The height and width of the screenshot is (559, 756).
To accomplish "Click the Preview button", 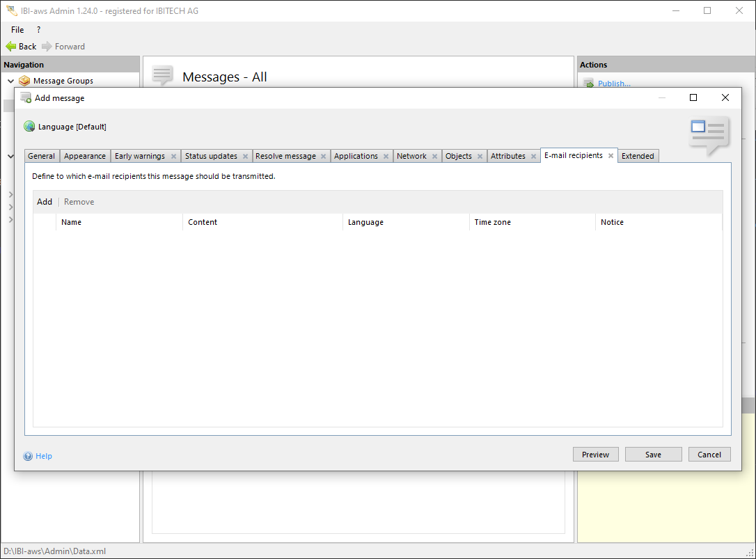I will pyautogui.click(x=595, y=455).
